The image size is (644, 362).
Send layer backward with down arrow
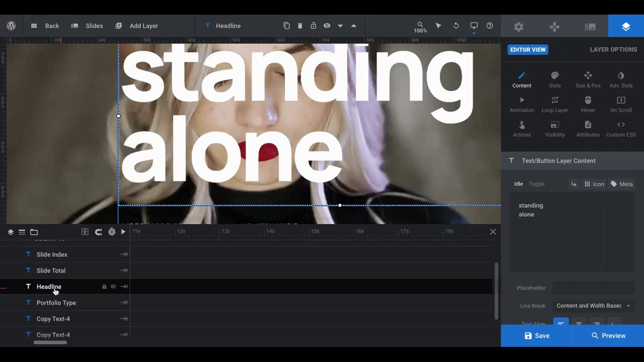click(341, 26)
